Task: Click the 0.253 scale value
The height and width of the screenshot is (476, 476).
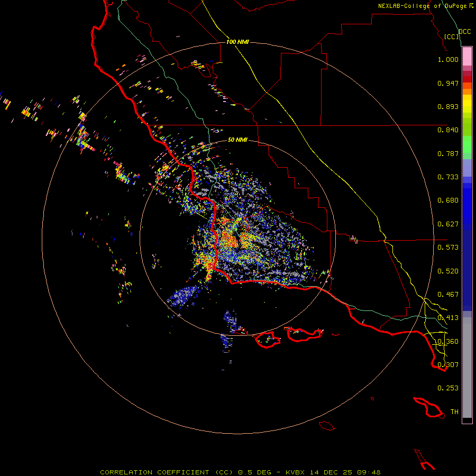Action: coord(448,388)
